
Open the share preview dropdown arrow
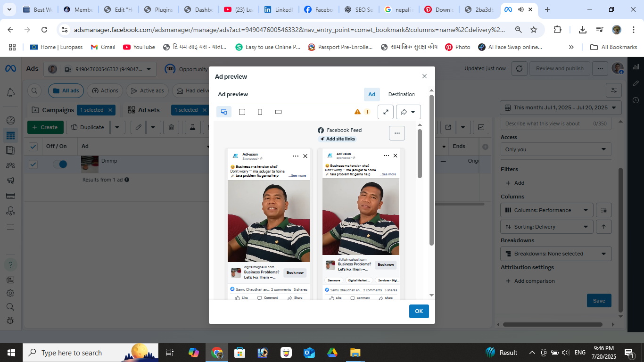(413, 112)
